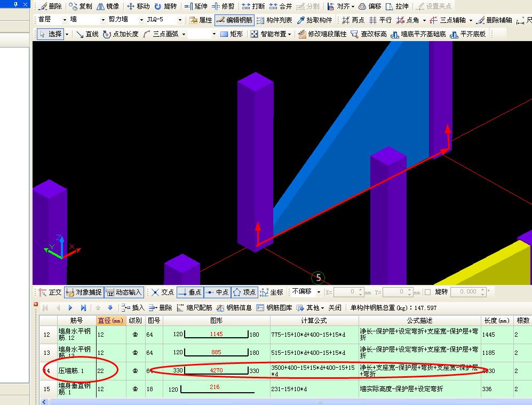Check the 旋转 rotation checkbox
This screenshot has width=532, height=405.
427,292
